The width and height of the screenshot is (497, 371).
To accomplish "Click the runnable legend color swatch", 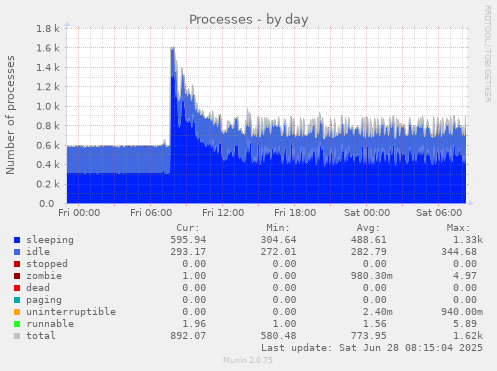I will [x=17, y=324].
